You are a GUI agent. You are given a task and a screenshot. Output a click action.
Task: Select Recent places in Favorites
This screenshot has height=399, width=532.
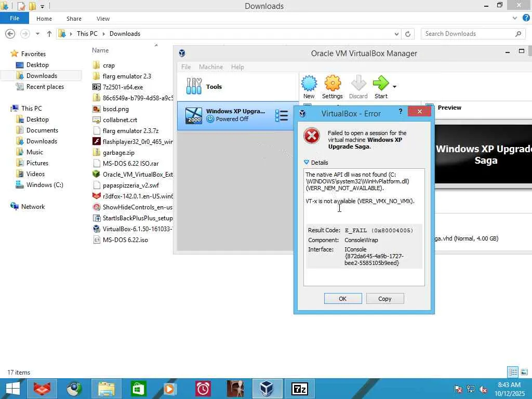pyautogui.click(x=45, y=87)
